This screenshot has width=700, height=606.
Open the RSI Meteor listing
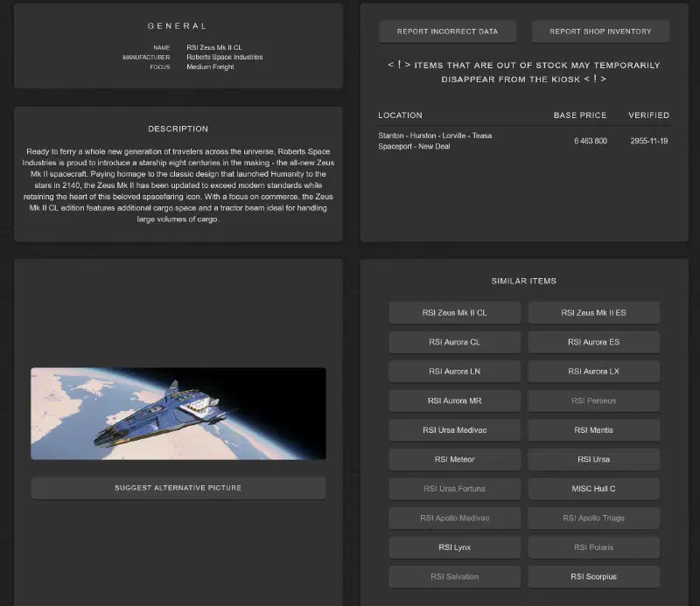pos(454,459)
